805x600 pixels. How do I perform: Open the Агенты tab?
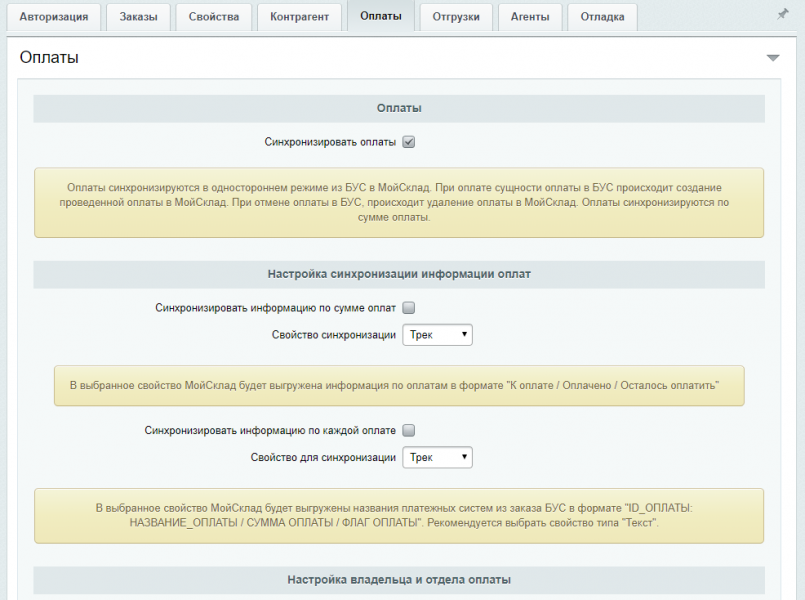pos(530,17)
